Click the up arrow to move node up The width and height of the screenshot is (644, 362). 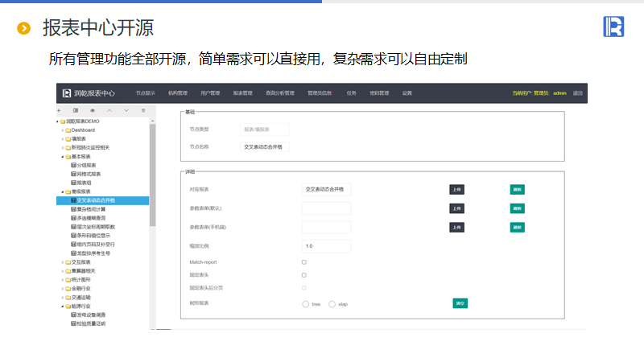(x=109, y=110)
